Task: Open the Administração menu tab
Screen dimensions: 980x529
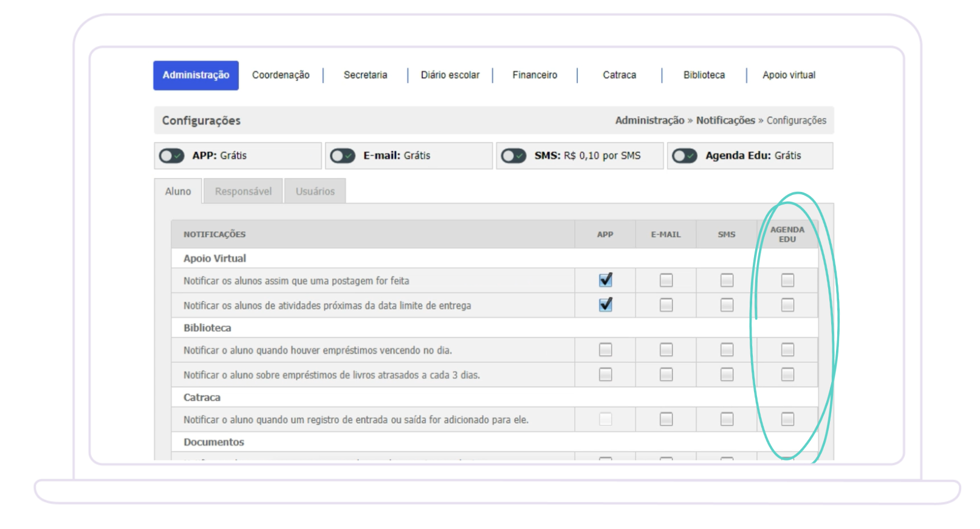Action: 196,75
